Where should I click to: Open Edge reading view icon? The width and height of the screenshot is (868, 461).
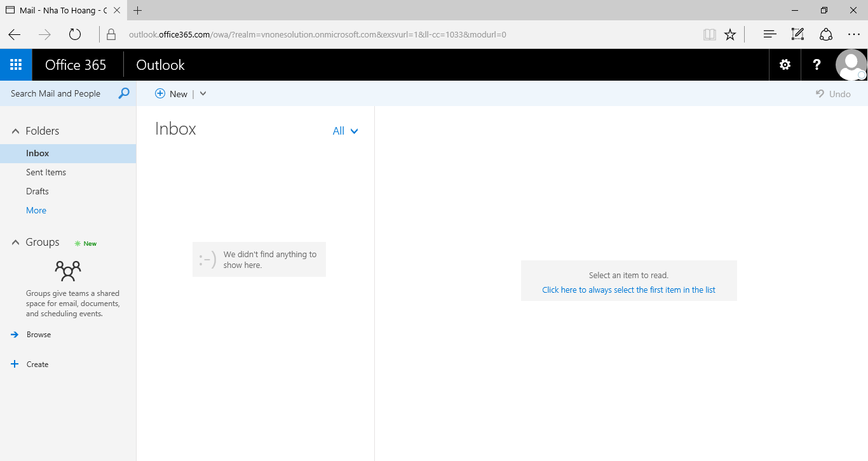point(709,34)
